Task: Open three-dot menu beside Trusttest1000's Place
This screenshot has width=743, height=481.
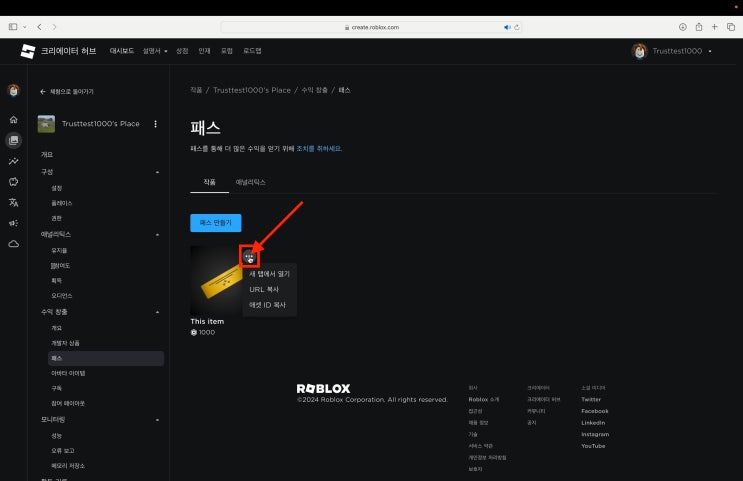Action: [155, 124]
